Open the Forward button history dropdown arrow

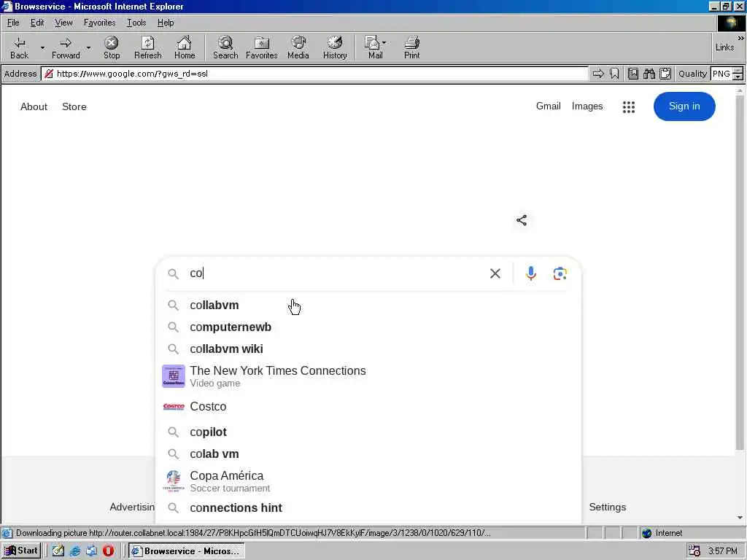click(88, 47)
